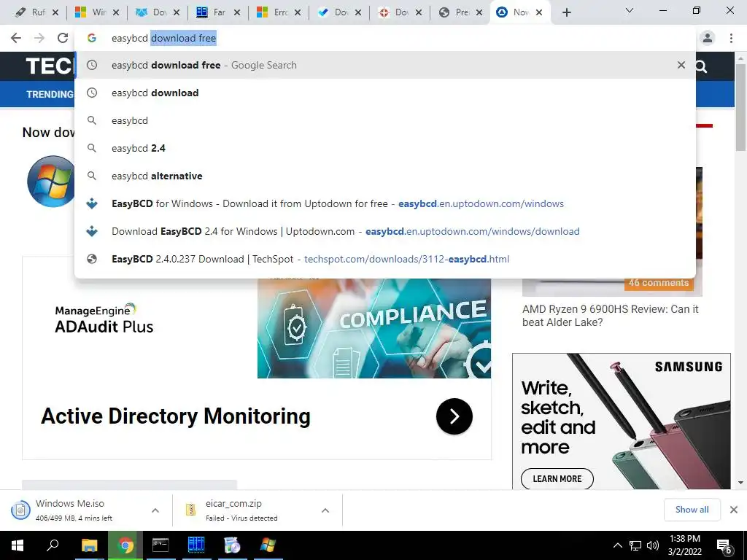
Task: Open the tab search dropdown chevron
Action: click(x=630, y=10)
